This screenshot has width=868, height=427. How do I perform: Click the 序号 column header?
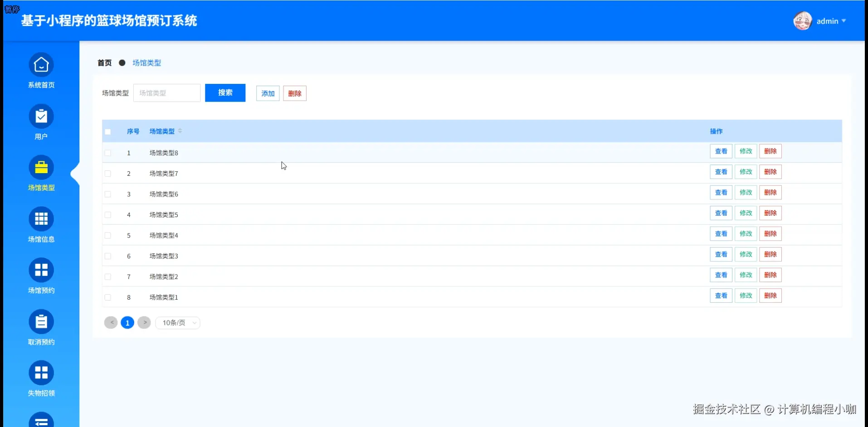tap(133, 131)
